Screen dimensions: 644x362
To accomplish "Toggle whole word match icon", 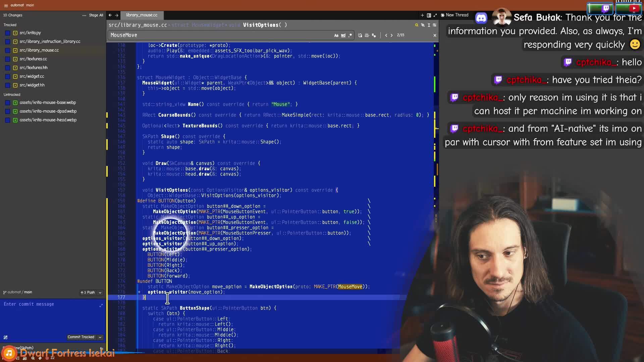I will [x=343, y=35].
